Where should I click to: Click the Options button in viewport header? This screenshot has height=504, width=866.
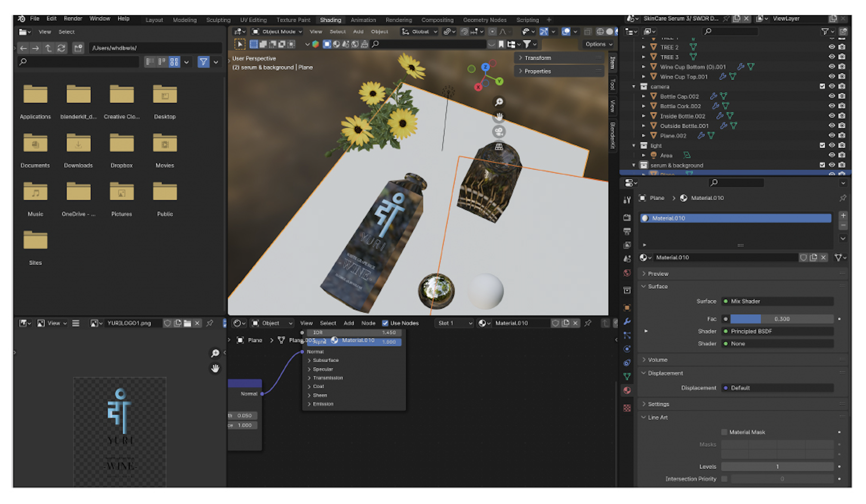[x=598, y=44]
